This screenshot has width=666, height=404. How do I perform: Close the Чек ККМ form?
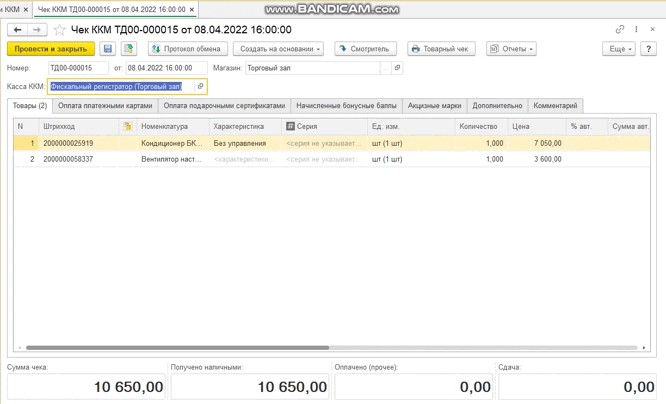[x=652, y=29]
